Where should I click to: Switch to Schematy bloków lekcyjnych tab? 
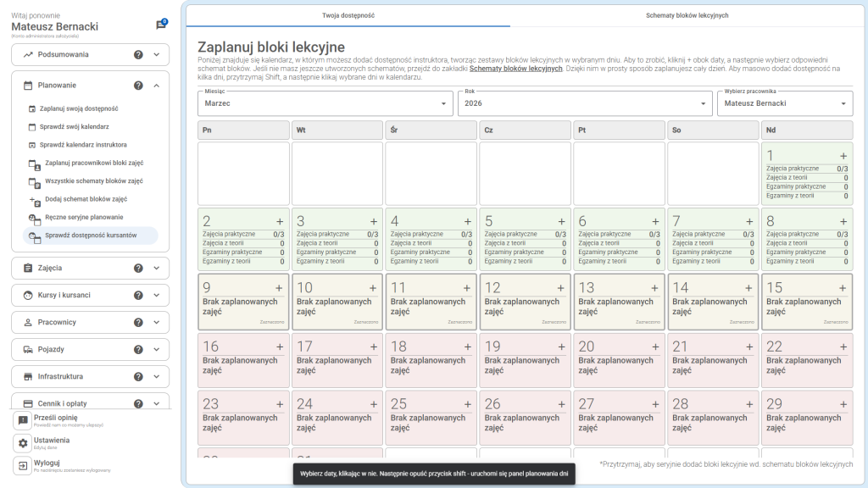pos(687,15)
